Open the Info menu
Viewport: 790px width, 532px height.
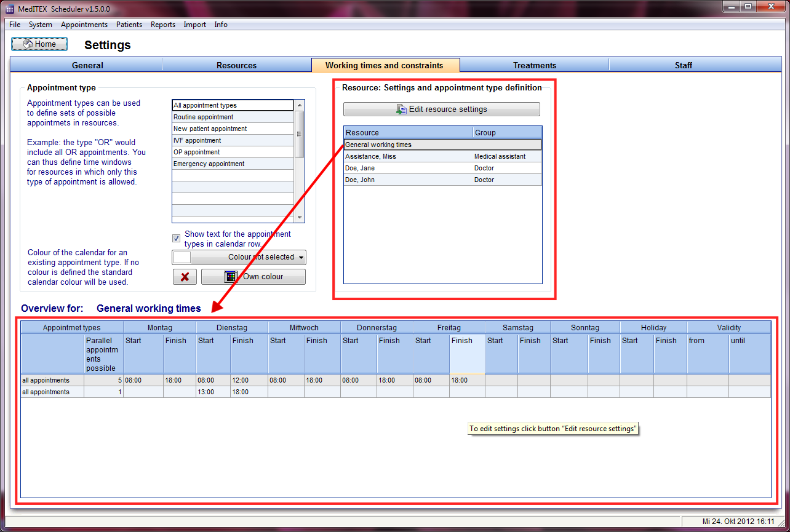point(221,25)
